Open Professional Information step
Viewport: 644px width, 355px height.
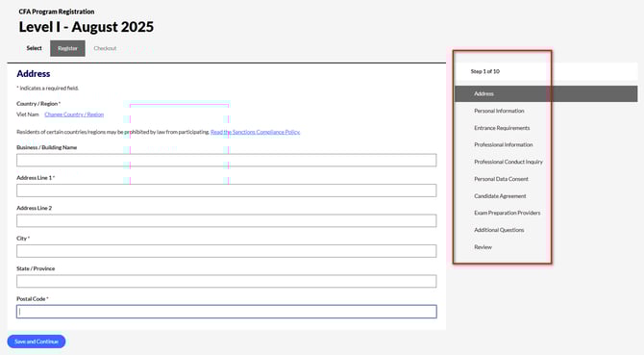click(503, 144)
